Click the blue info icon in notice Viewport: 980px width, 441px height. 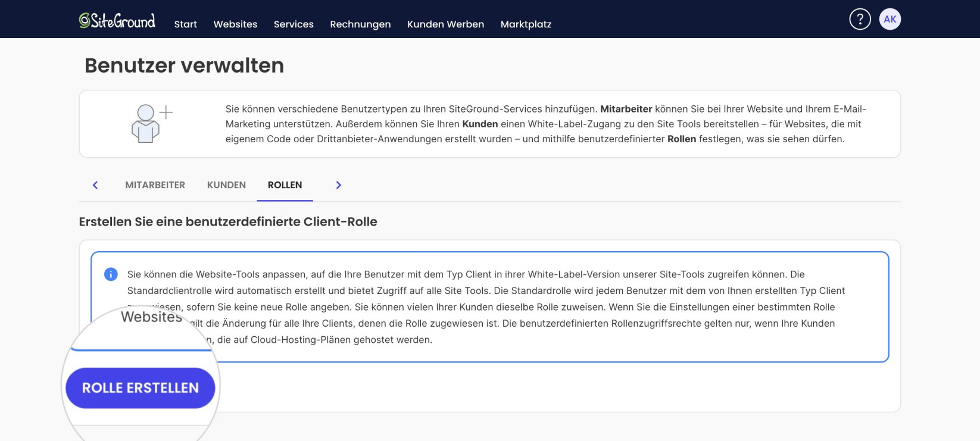tap(111, 274)
